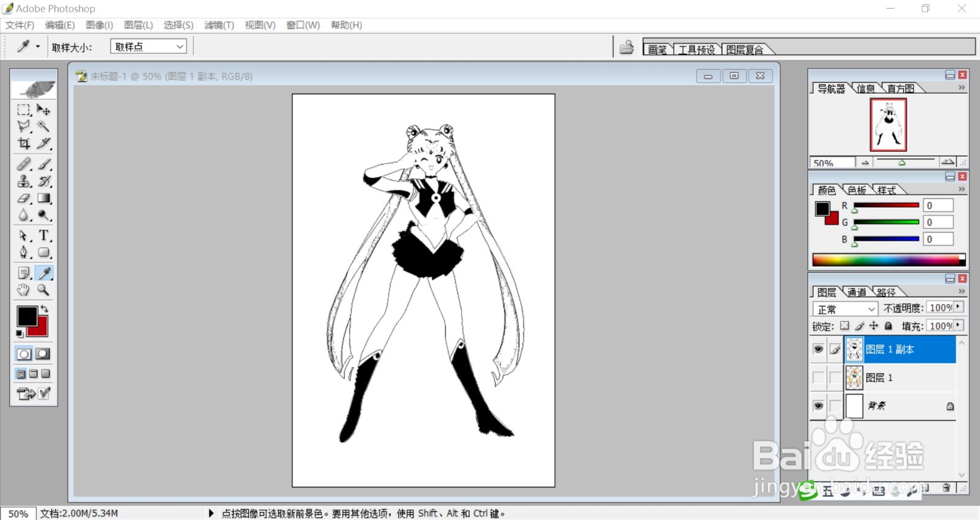The width and height of the screenshot is (980, 520).
Task: Select the Shape tool
Action: (x=43, y=252)
